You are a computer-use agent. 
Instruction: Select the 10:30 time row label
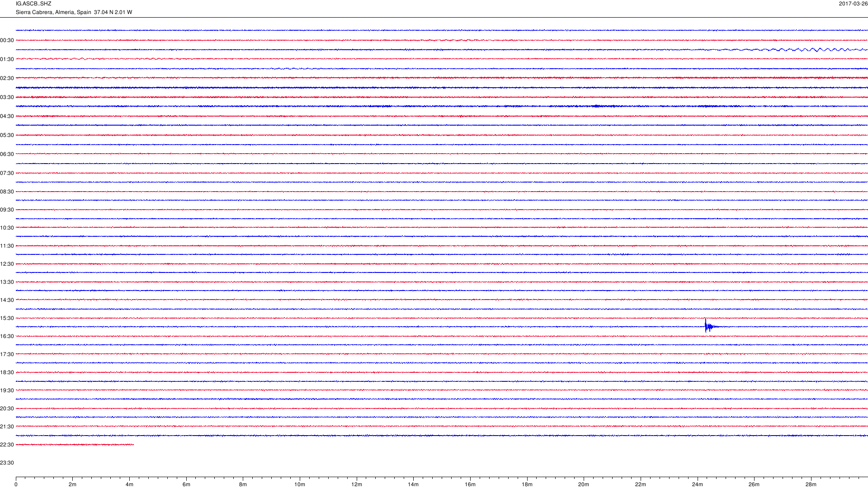(7, 228)
